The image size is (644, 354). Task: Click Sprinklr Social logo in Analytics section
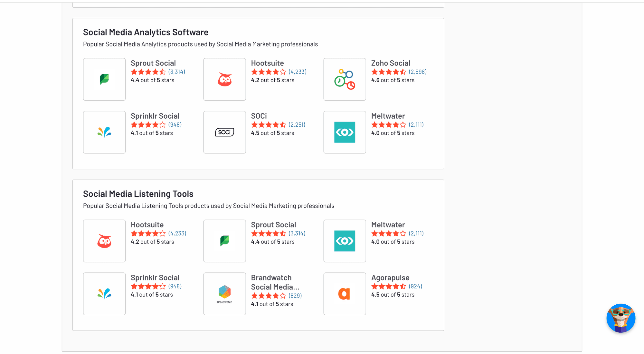pyautogui.click(x=104, y=132)
